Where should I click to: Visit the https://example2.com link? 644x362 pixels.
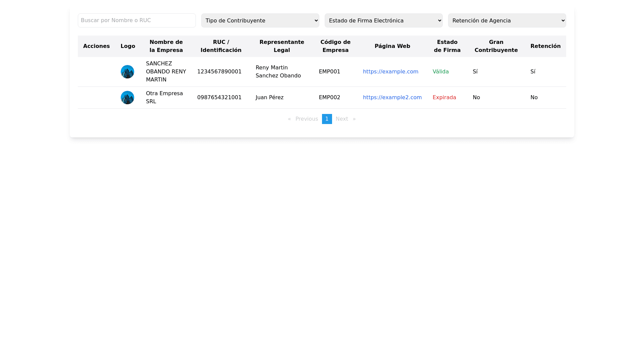pyautogui.click(x=392, y=98)
